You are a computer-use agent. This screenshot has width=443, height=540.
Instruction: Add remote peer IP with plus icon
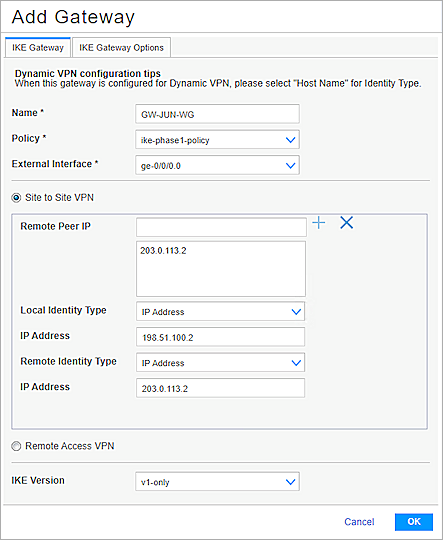point(319,223)
